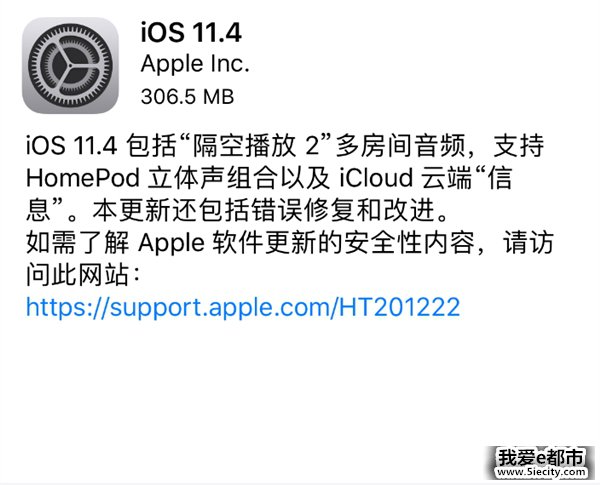Screen dimensions: 600x485
Task: Select the “隔空播放 2” quoted text
Action: [x=253, y=146]
